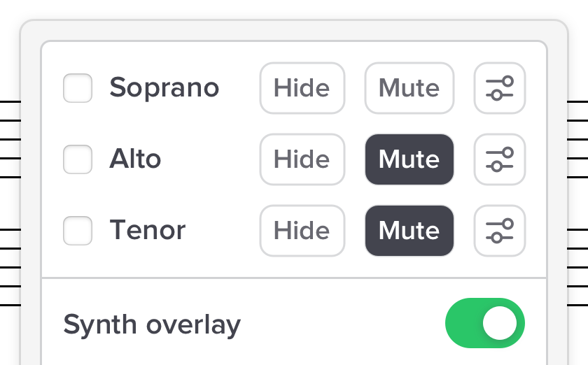The image size is (588, 365).
Task: Hide the Tenor part
Action: pos(302,231)
